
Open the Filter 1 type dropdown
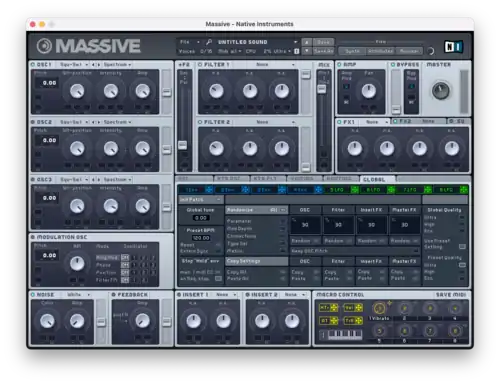[275, 64]
